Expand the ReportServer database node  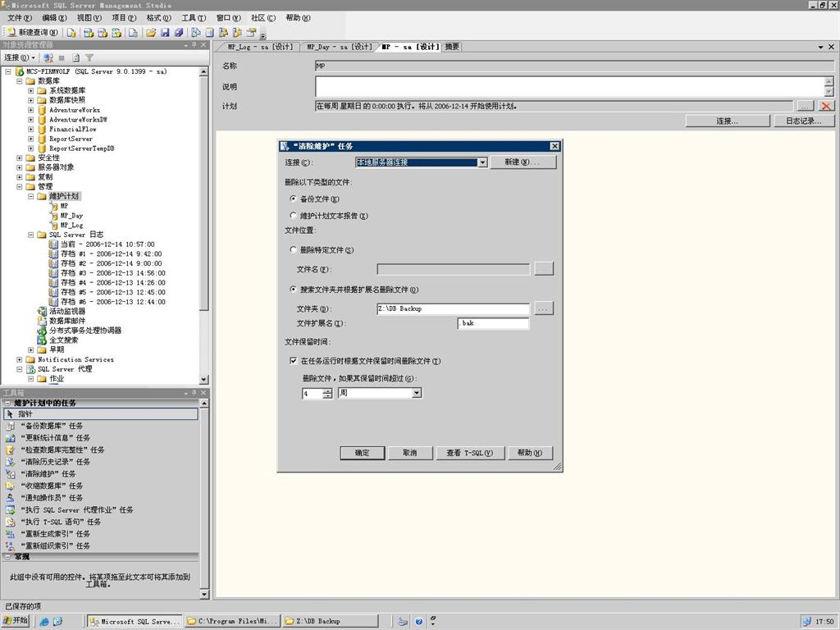[30, 139]
